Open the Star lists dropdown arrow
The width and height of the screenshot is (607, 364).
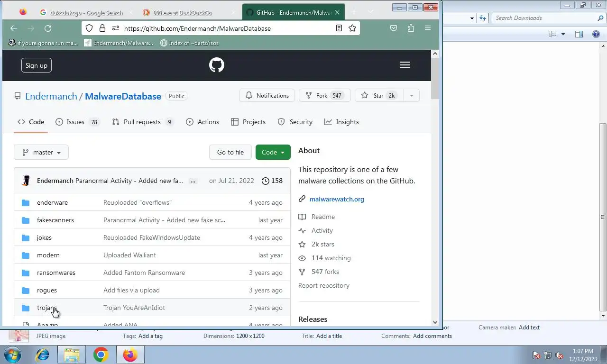[x=412, y=96]
